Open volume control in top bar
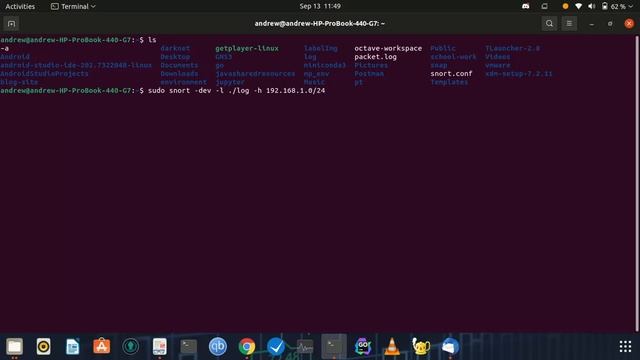The height and width of the screenshot is (360, 640). coord(591,6)
